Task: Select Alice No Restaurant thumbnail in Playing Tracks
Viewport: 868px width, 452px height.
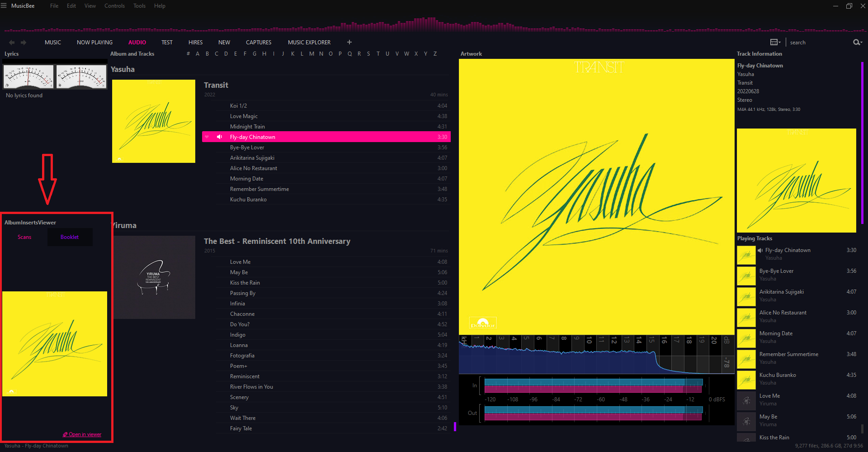Action: click(746, 318)
